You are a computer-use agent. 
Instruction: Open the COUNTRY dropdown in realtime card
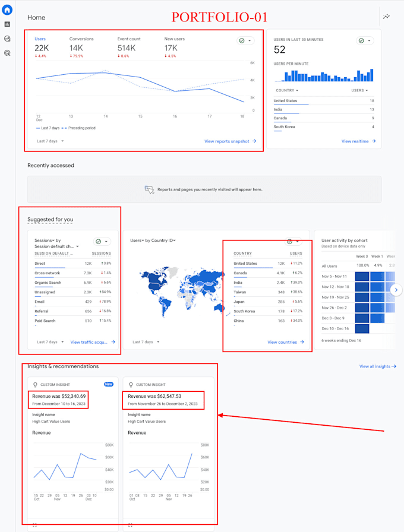[287, 91]
